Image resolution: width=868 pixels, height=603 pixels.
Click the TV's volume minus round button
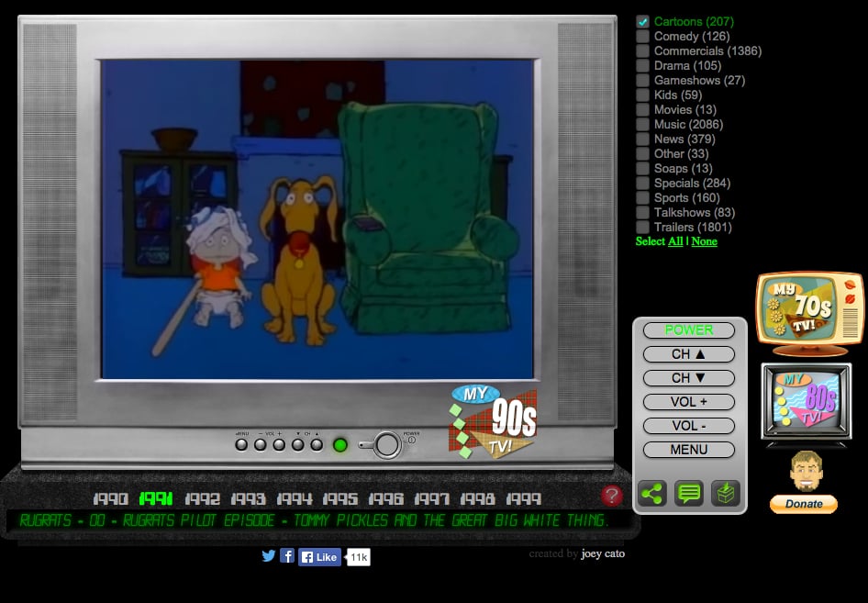click(x=261, y=444)
